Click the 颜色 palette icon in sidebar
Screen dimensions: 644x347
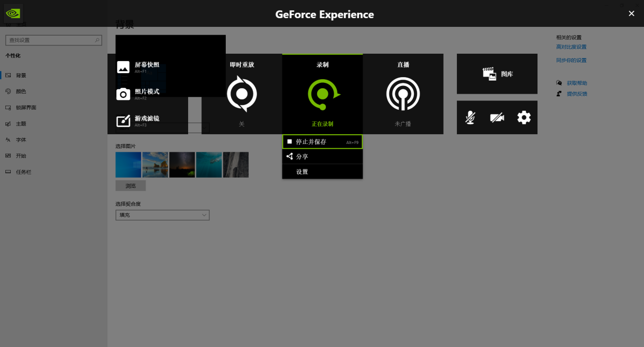coord(8,91)
